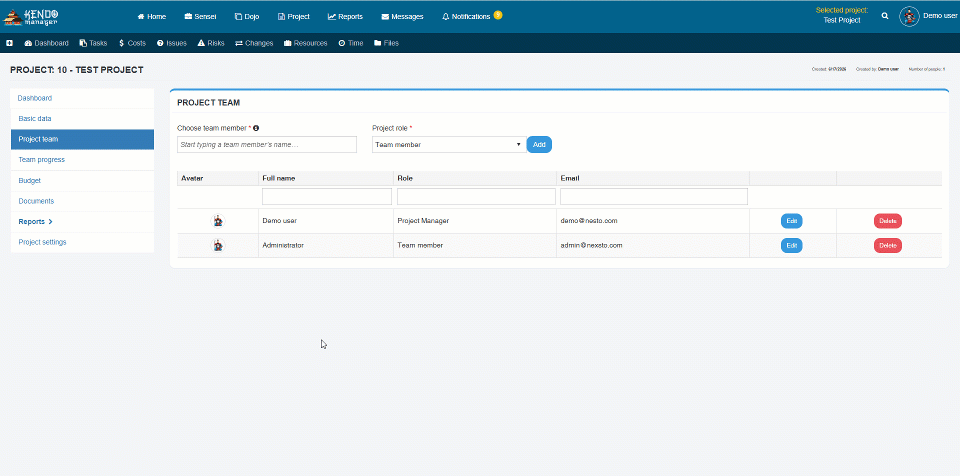Click the Kendo Manager logo
This screenshot has height=476, width=960.
coord(31,17)
